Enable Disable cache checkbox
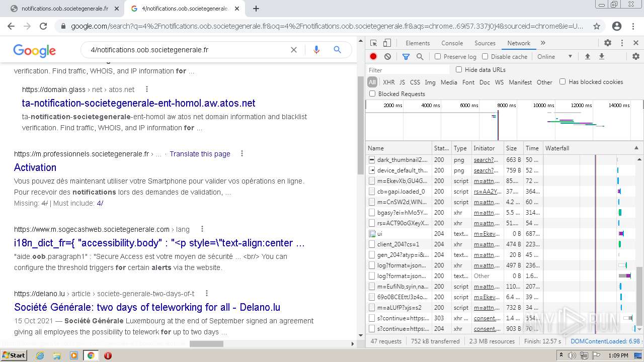The height and width of the screenshot is (362, 644). click(x=485, y=57)
